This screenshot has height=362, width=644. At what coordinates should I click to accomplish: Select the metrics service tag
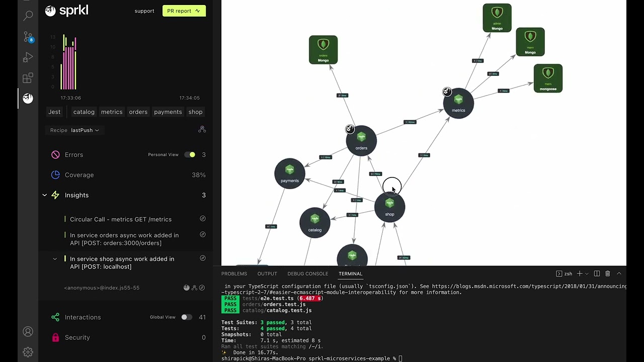click(112, 112)
